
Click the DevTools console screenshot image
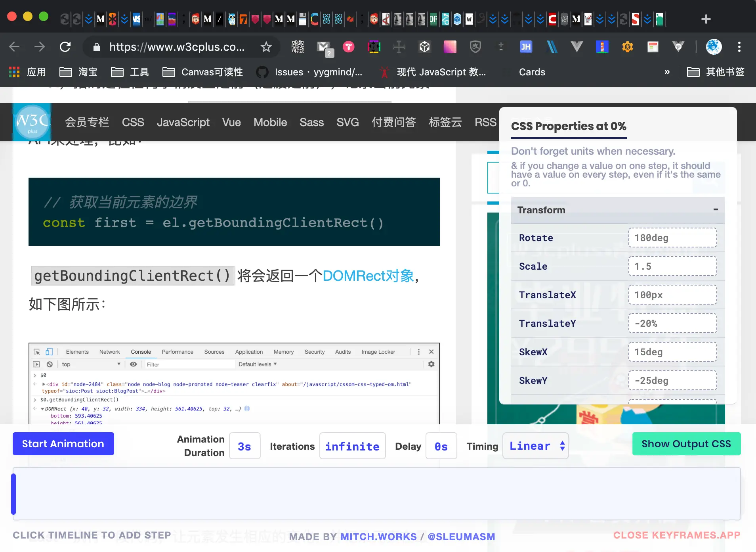point(234,383)
